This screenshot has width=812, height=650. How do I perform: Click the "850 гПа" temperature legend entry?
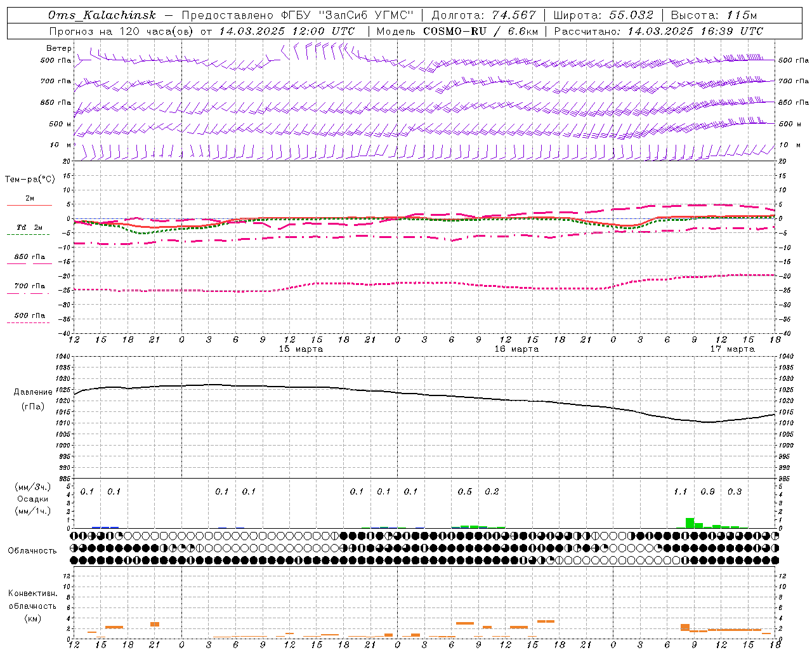click(x=30, y=257)
